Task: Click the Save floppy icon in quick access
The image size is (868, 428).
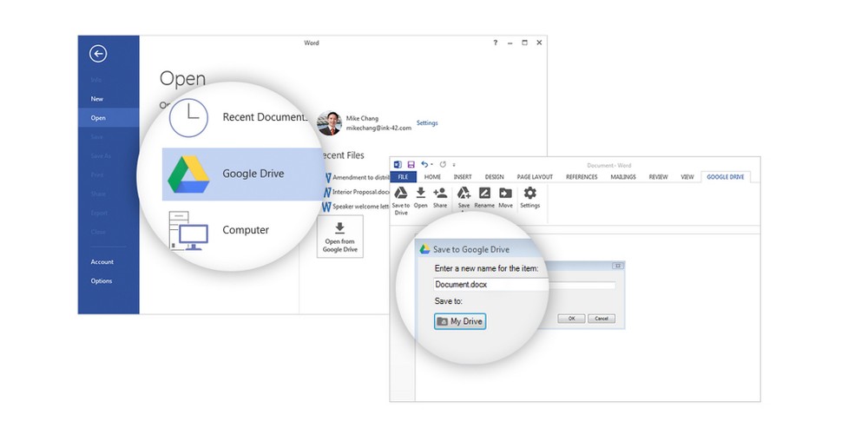Action: 411,164
